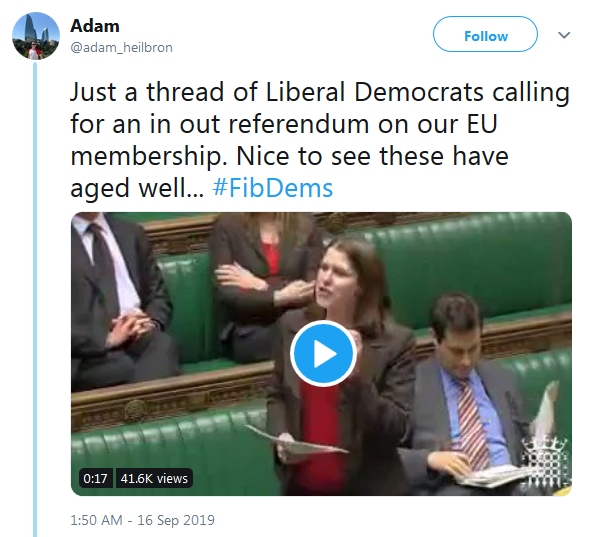Open the #FibDems hashtag link
The image size is (596, 537).
point(273,188)
